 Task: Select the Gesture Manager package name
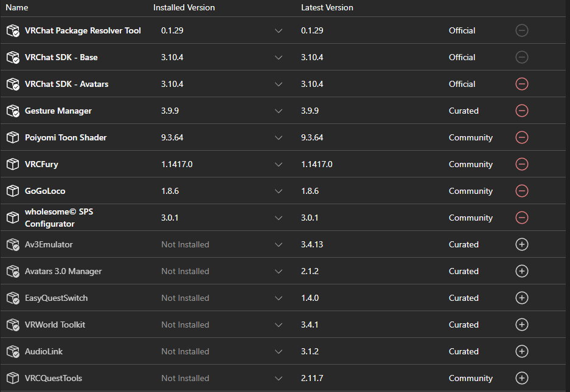[x=58, y=111]
